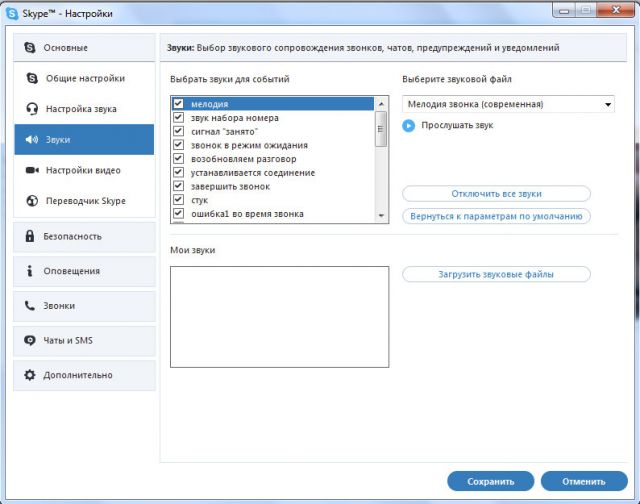The height and width of the screenshot is (504, 640).
Task: Select завершить звонок list row
Action: pos(273,186)
